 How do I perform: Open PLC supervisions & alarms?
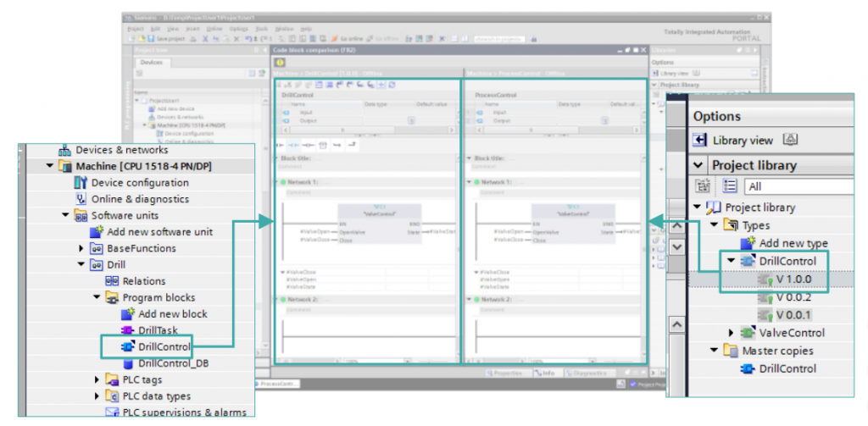[x=184, y=412]
